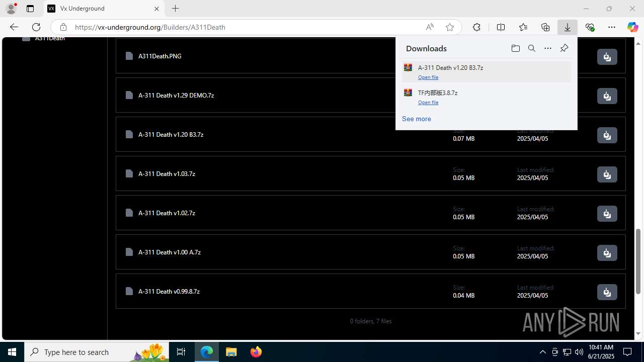Open the tab actions menu
Screen dimensions: 644x362
[x=30, y=9]
